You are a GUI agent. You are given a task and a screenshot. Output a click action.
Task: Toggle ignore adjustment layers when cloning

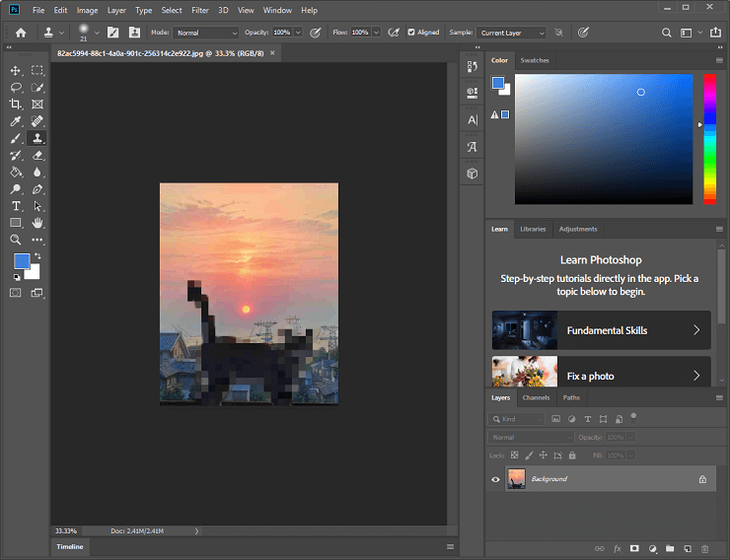(558, 33)
